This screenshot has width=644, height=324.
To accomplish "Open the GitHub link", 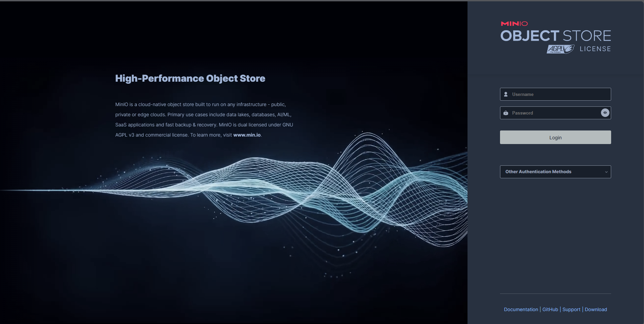I will coord(550,309).
